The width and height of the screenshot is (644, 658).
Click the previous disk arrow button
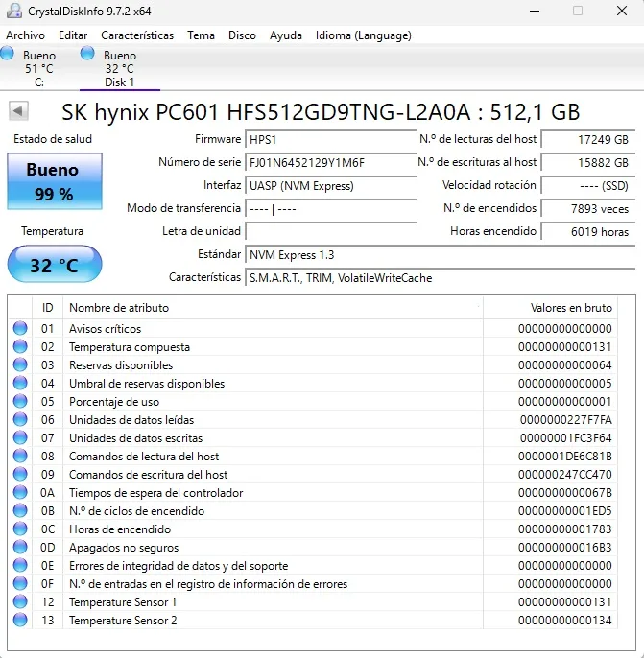tap(18, 111)
